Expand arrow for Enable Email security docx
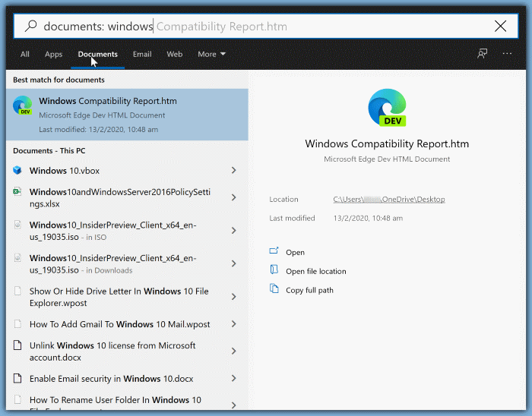Image resolution: width=532 pixels, height=416 pixels. pyautogui.click(x=234, y=378)
